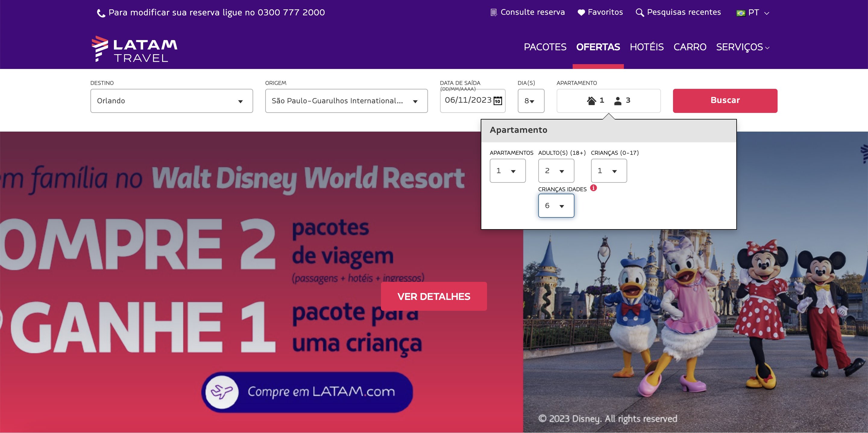Click the Favoritos heart icon

point(581,12)
